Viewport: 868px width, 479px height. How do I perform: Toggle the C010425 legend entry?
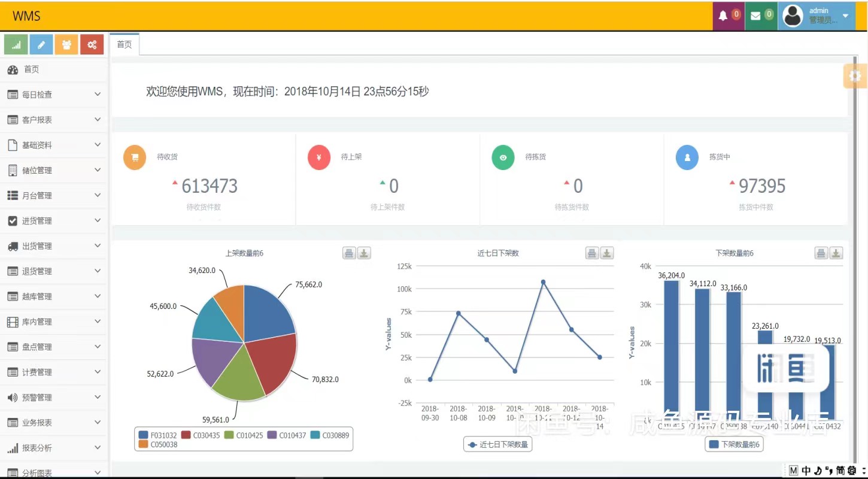point(244,435)
